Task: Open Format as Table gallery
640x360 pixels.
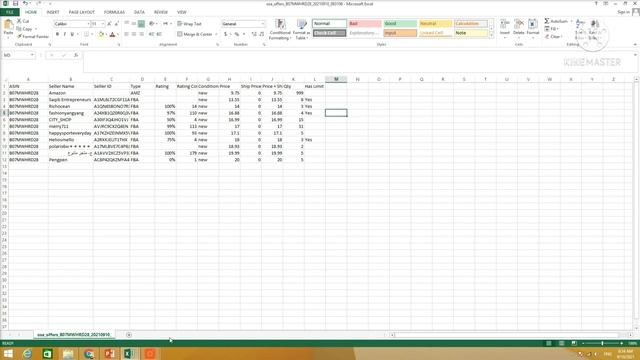Action: [301, 29]
